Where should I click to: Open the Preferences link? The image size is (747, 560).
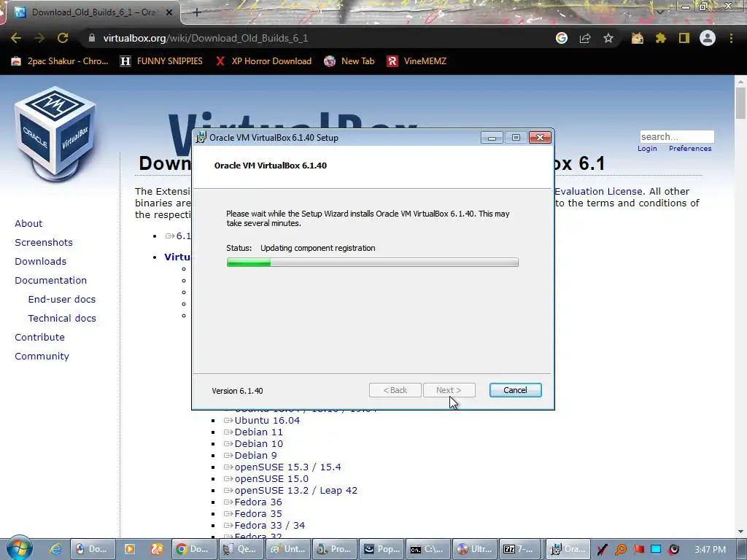(x=690, y=149)
